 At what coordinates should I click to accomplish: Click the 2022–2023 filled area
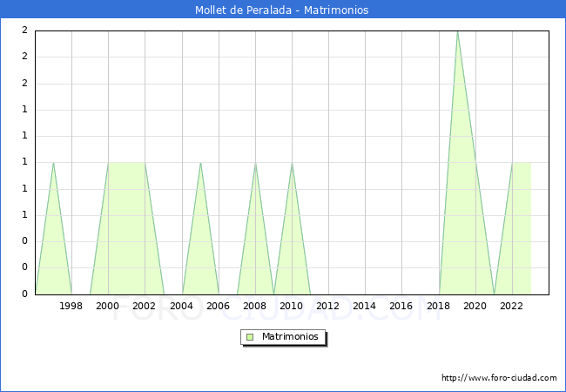522,228
